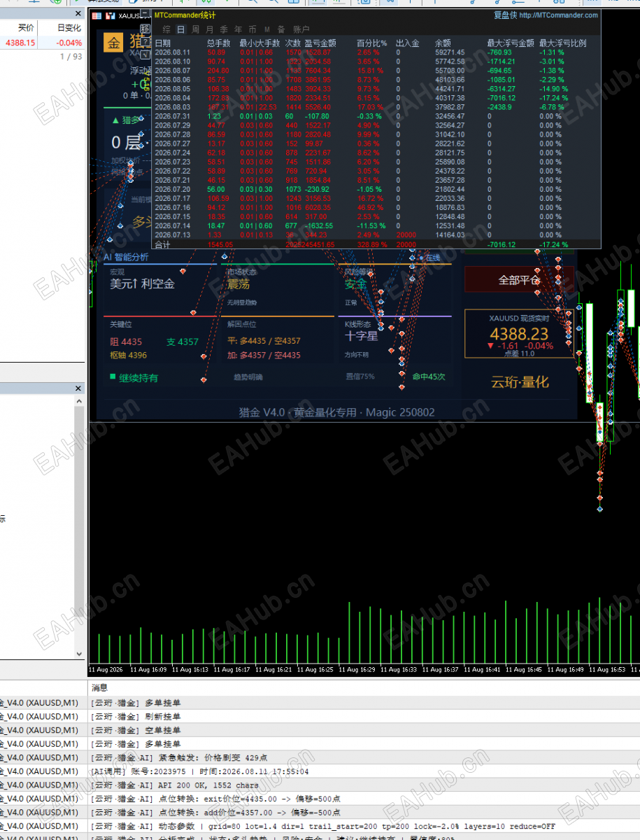
Task: Click the 最大浮亏金额 column header
Action: pos(511,43)
